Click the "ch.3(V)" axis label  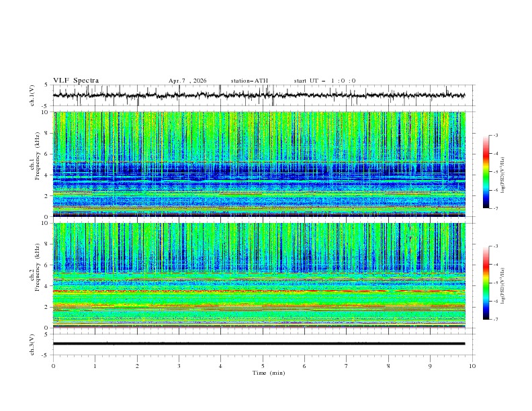pos(32,345)
